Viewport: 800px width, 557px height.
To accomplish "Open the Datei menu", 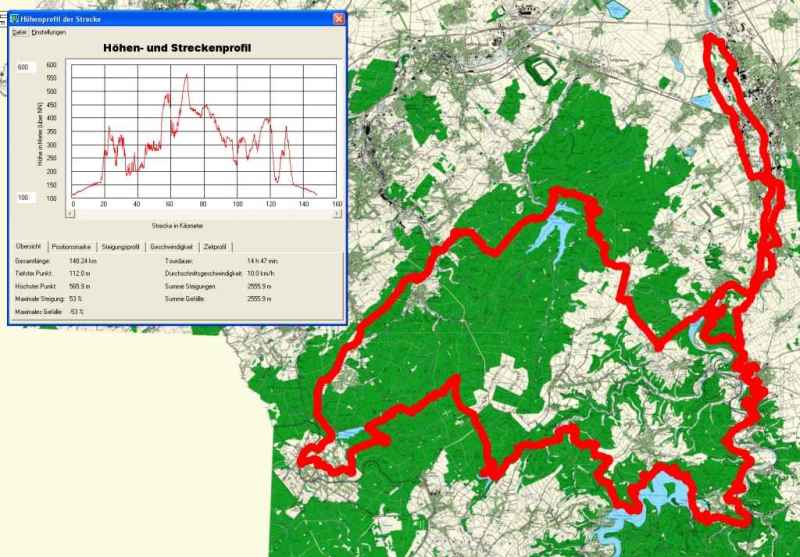I will coord(18,32).
